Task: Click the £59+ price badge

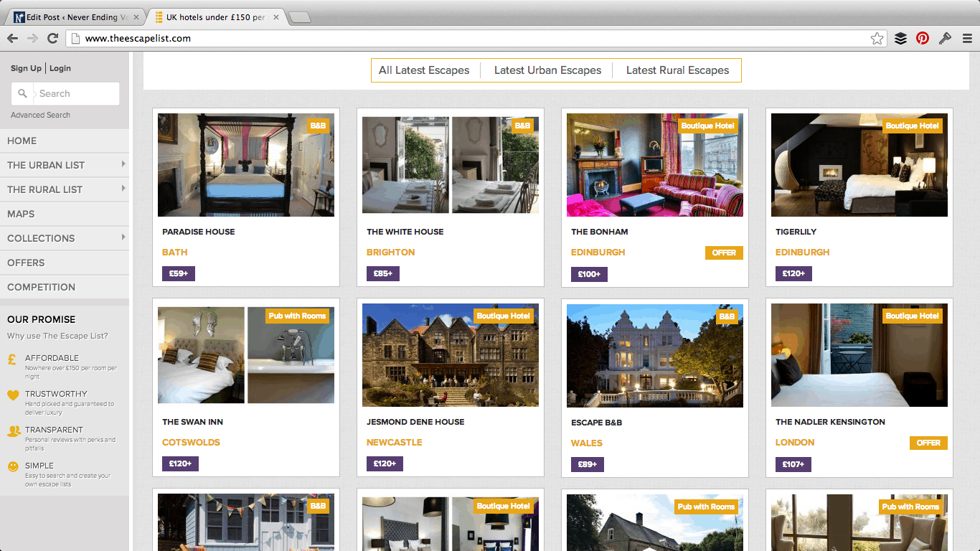Action: click(179, 274)
